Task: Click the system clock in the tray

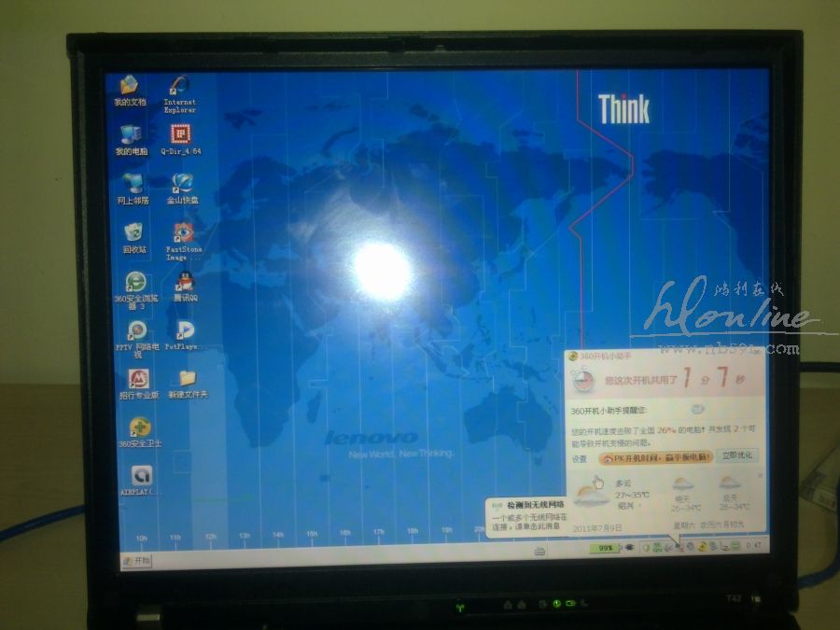Action: pos(754,545)
